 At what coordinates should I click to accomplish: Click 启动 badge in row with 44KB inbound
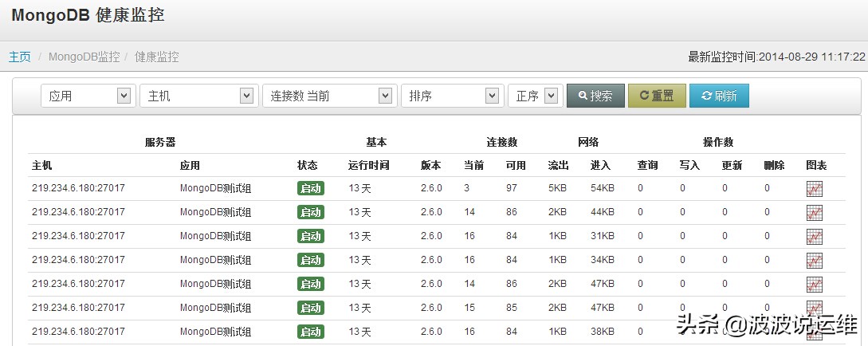pyautogui.click(x=311, y=212)
